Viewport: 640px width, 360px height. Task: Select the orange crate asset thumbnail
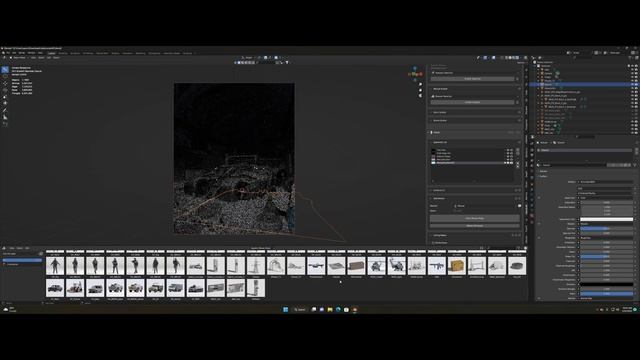(457, 266)
